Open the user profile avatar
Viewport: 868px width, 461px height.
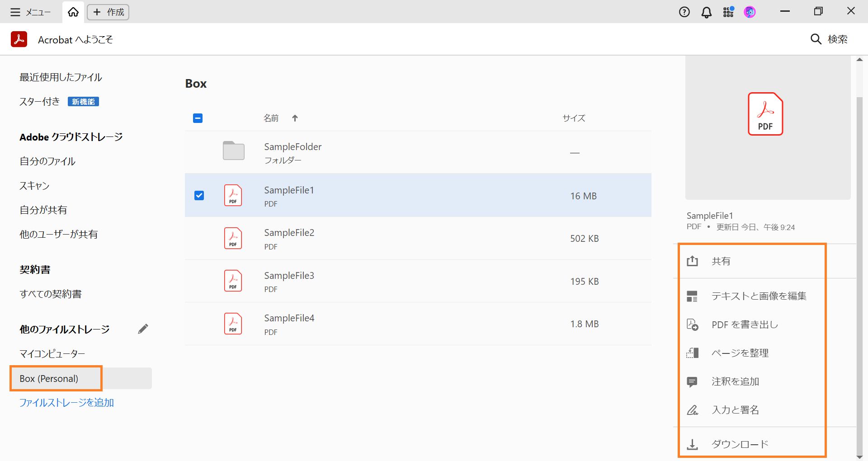750,12
